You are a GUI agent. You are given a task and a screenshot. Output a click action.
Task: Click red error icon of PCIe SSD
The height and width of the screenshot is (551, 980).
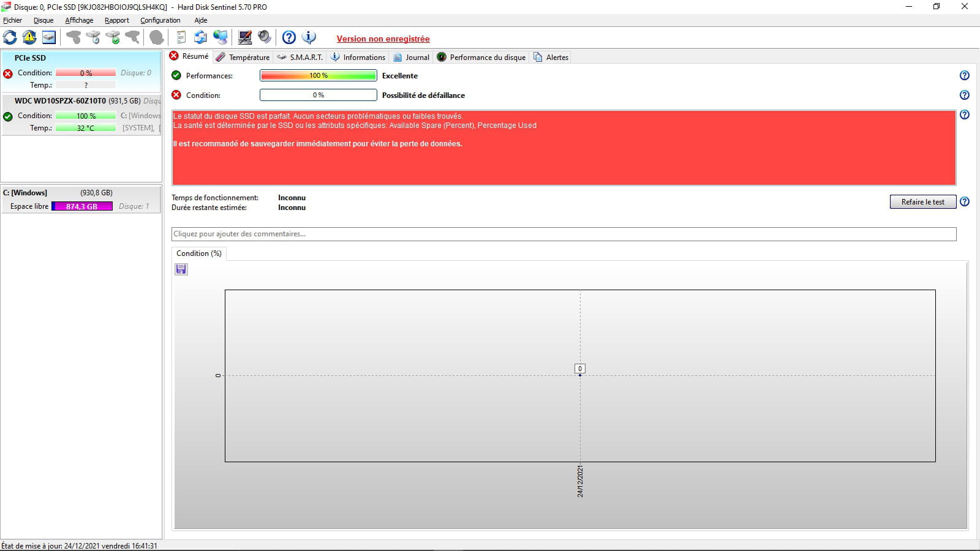coord(8,73)
